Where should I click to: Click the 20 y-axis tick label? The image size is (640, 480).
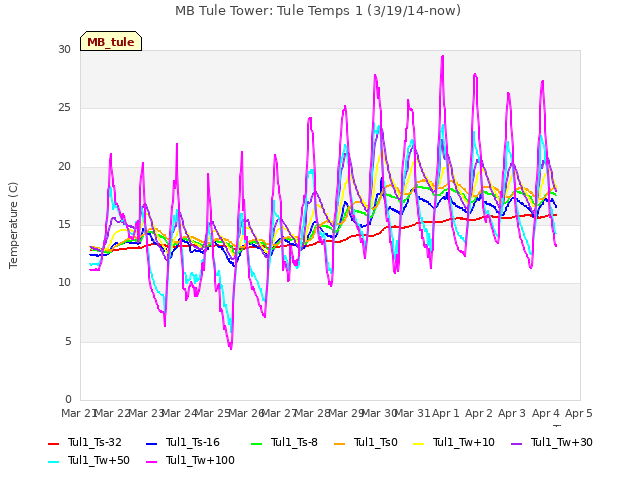click(64, 167)
